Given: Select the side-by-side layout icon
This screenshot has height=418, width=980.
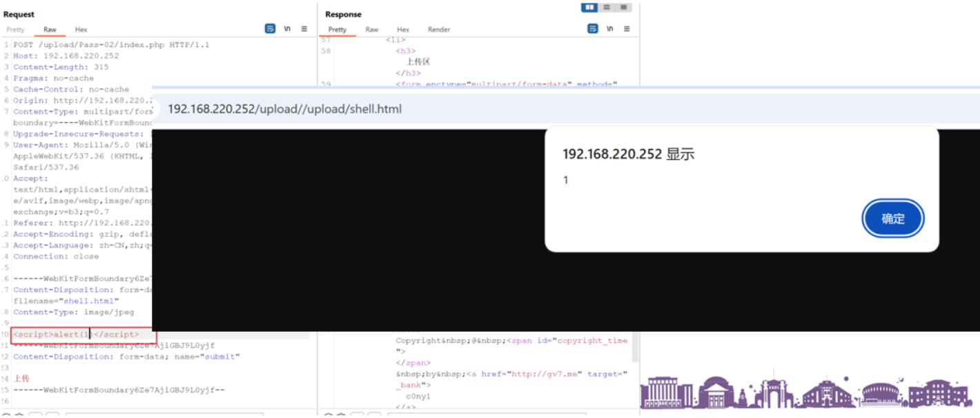Looking at the screenshot, I should pyautogui.click(x=589, y=8).
